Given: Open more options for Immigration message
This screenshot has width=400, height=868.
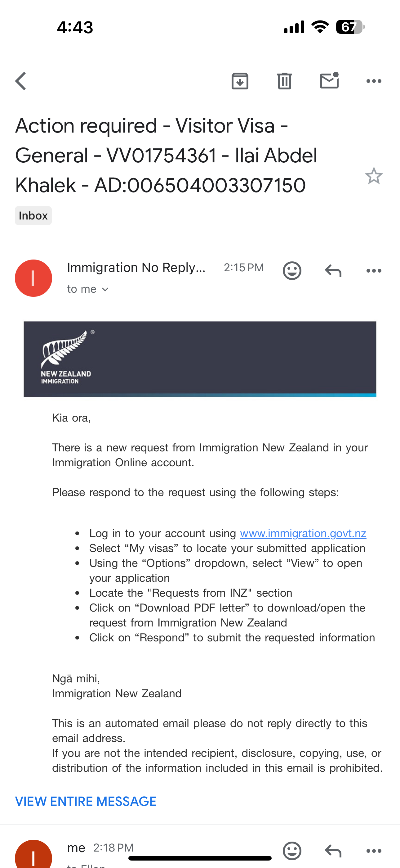Looking at the screenshot, I should (374, 271).
